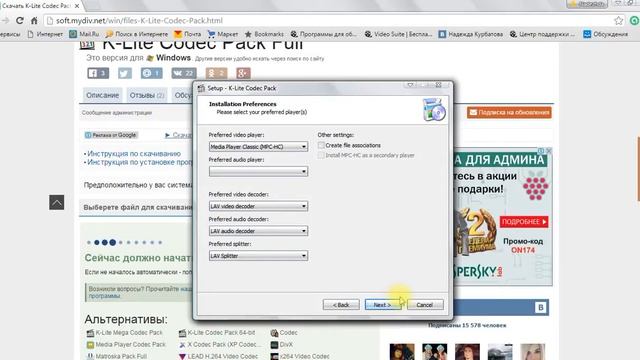The image size is (640, 360).
Task: Open Bookmarks star folder in bookmarks bar
Action: [x=264, y=34]
